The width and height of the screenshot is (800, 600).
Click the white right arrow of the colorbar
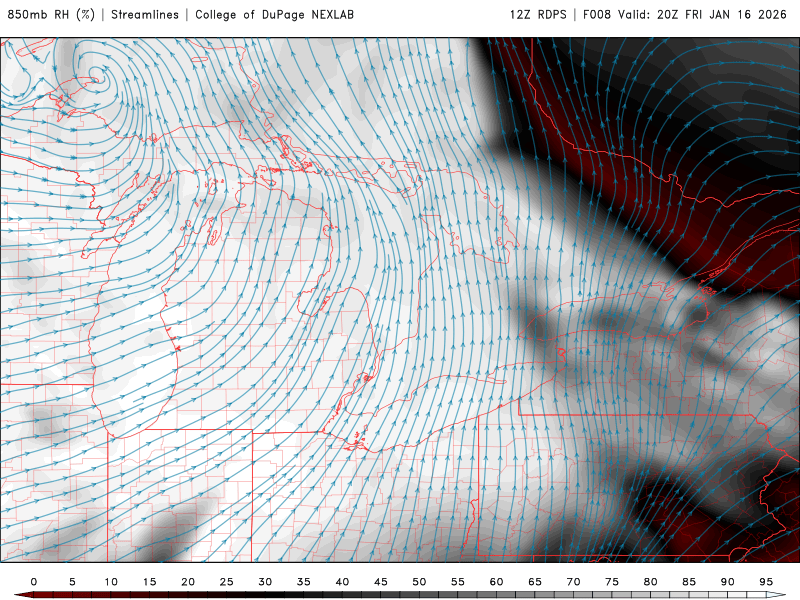pyautogui.click(x=776, y=595)
